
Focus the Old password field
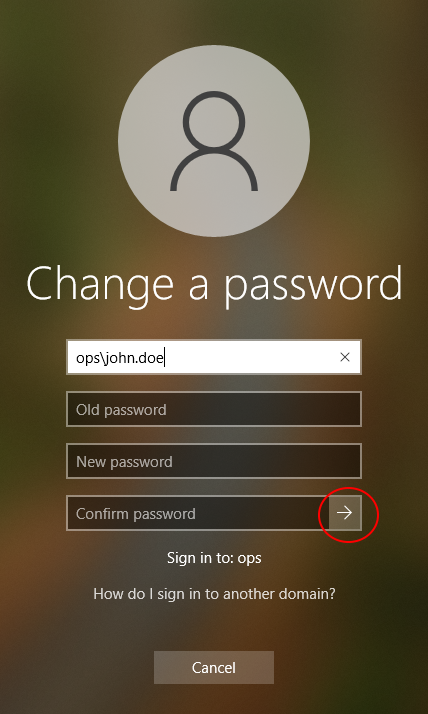click(x=214, y=409)
